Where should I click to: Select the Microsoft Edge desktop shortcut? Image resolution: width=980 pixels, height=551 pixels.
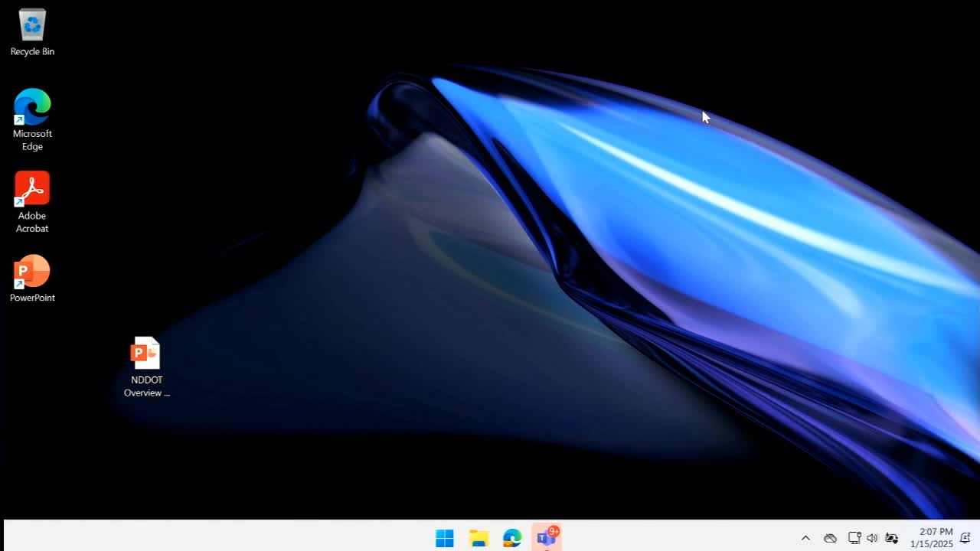point(32,120)
